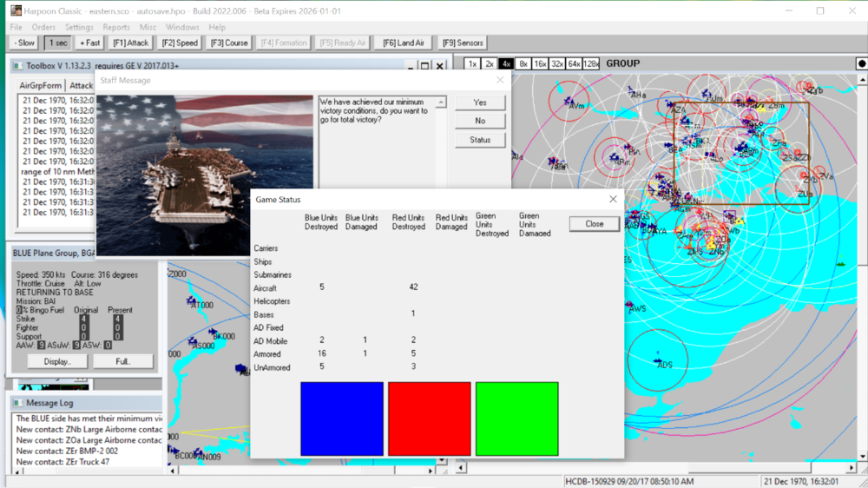Click the [F1] Attack toolbar button

(131, 43)
